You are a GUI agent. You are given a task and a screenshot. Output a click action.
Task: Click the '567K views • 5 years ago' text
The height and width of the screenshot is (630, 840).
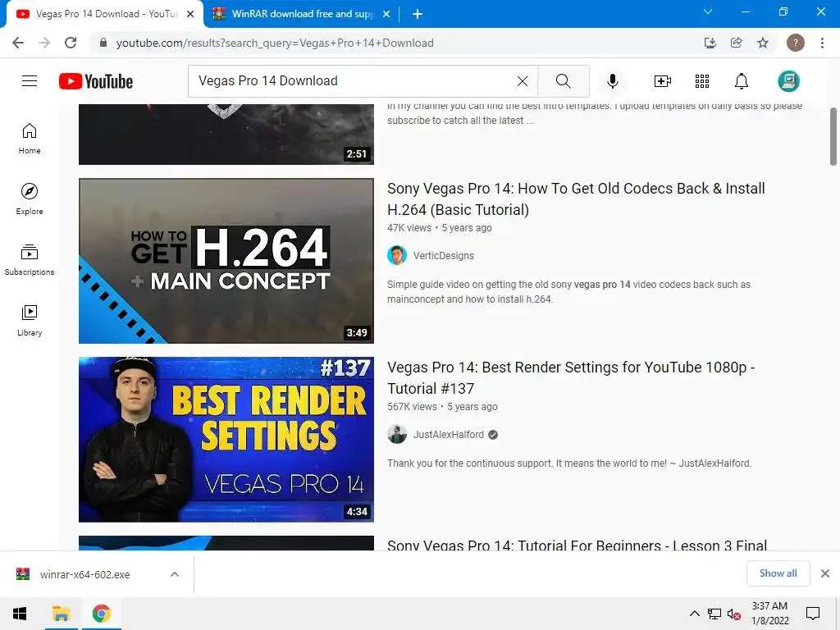tap(442, 407)
